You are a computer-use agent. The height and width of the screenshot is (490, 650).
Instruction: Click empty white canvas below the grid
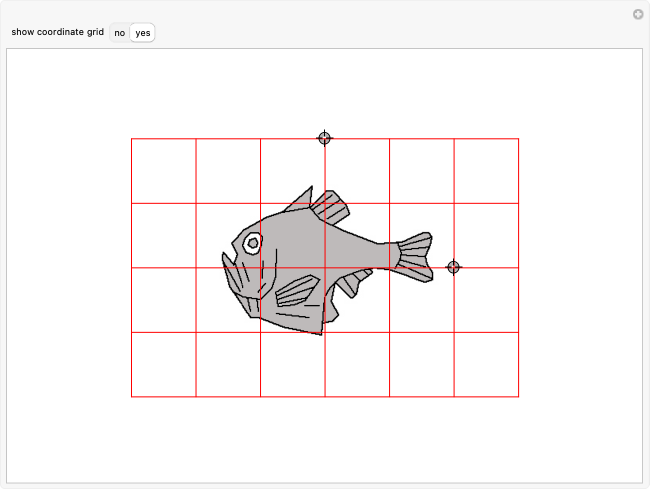pos(324,440)
